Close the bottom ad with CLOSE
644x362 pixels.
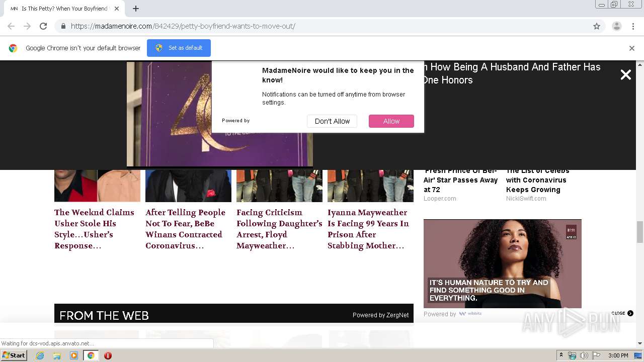pyautogui.click(x=622, y=313)
